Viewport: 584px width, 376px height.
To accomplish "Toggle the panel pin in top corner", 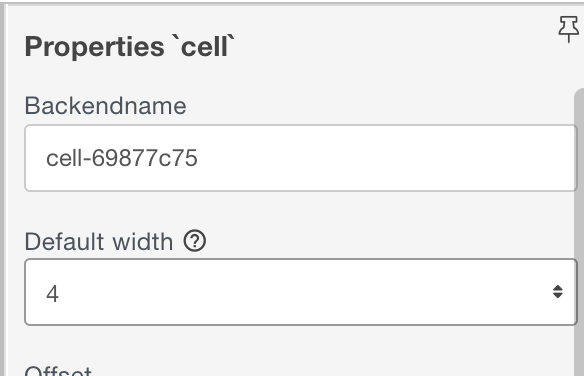I will click(x=568, y=29).
